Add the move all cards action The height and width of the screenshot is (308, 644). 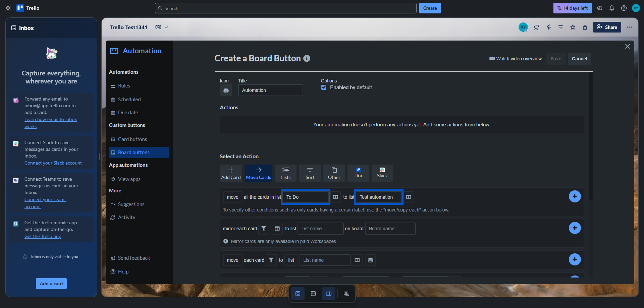(575, 196)
